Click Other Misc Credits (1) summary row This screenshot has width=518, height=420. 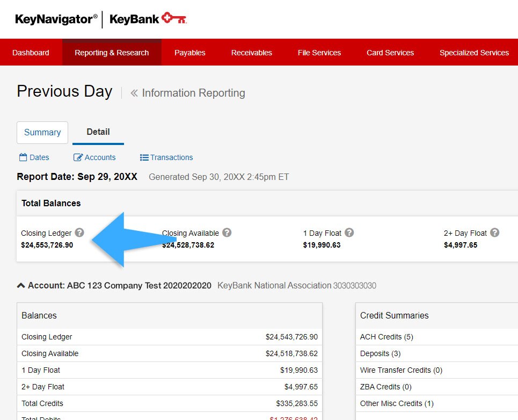pos(437,403)
